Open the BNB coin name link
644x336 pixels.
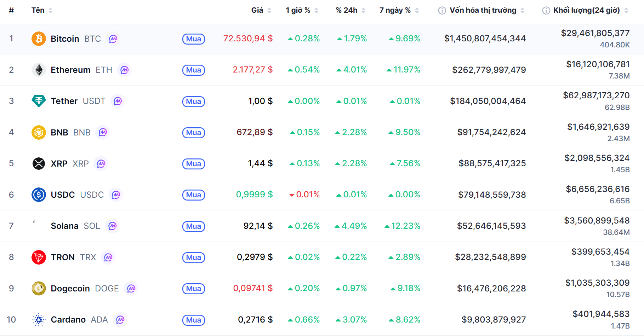click(59, 133)
